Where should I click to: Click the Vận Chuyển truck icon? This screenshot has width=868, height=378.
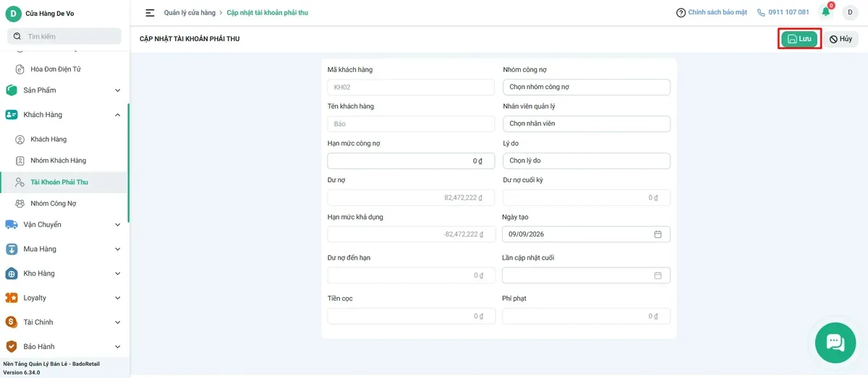point(12,225)
